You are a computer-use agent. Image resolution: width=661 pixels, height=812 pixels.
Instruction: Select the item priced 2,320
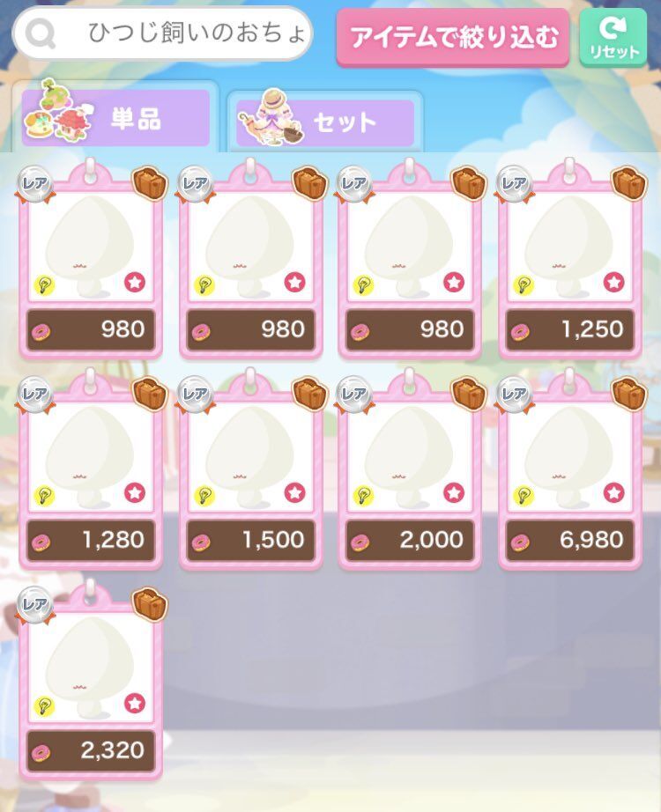tap(91, 681)
